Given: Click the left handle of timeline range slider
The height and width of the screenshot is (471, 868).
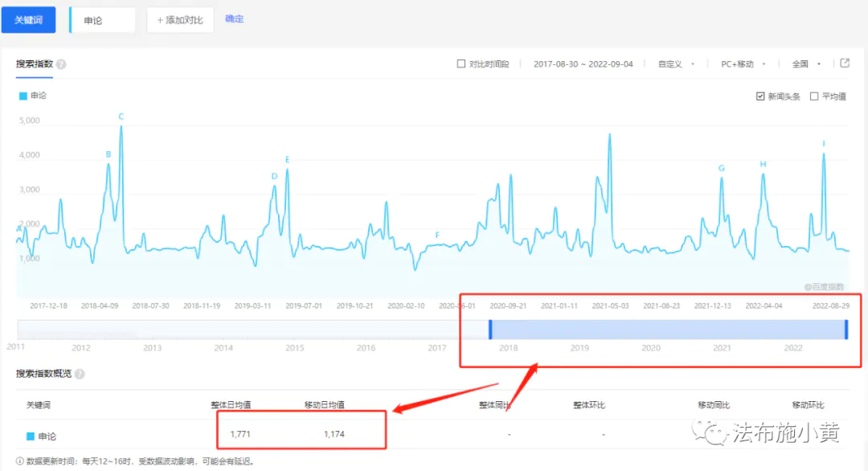Looking at the screenshot, I should tap(489, 330).
